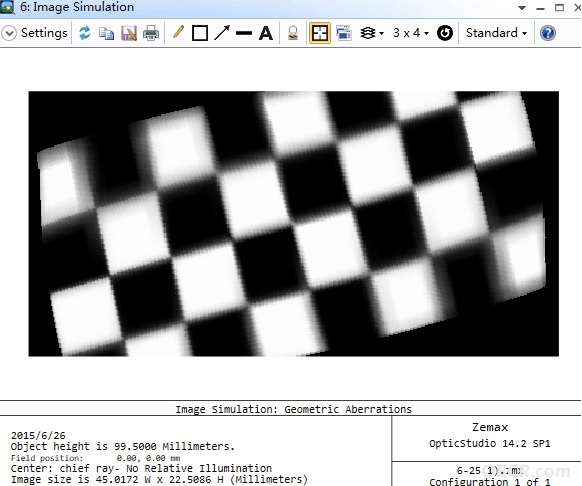Add text with the A tool
582x486 pixels.
[266, 33]
